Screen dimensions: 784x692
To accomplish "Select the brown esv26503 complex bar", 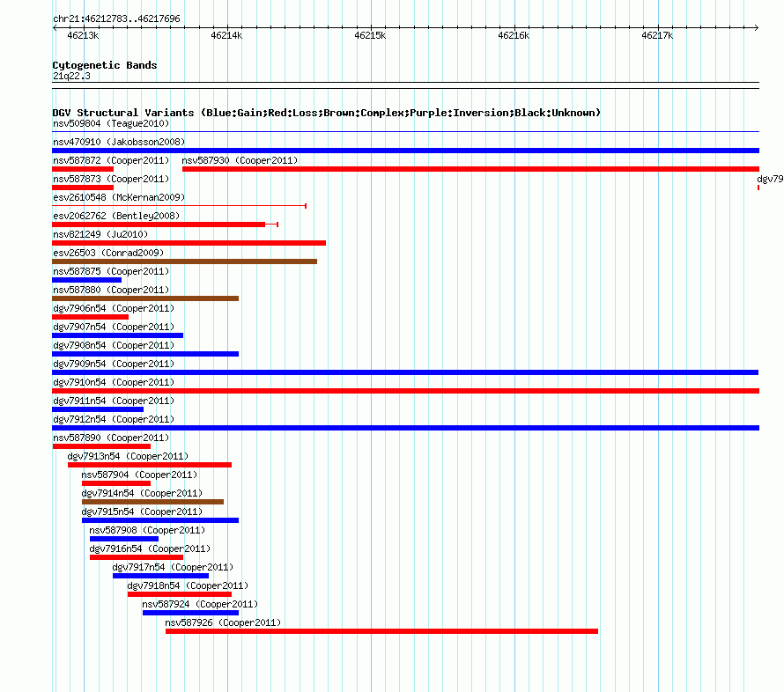I will click(x=184, y=261).
